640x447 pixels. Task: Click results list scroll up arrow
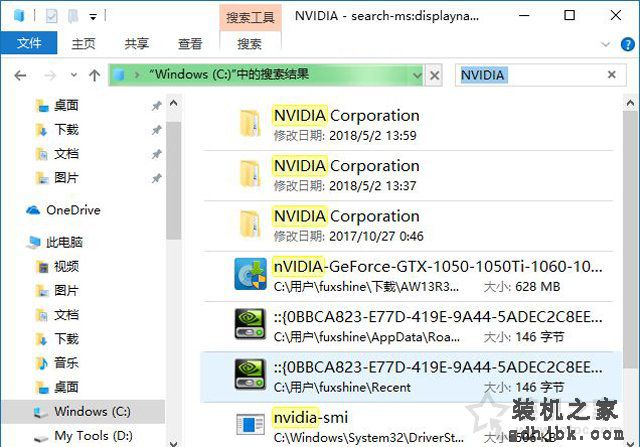pyautogui.click(x=630, y=103)
